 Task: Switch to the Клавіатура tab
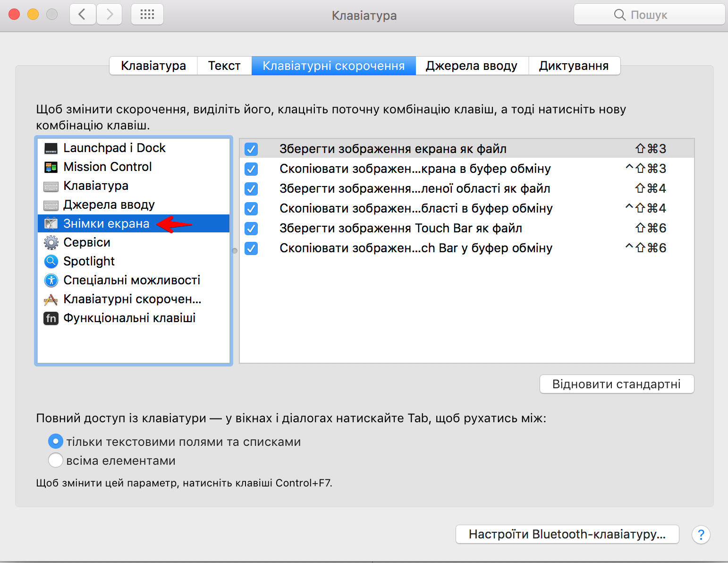(x=153, y=66)
